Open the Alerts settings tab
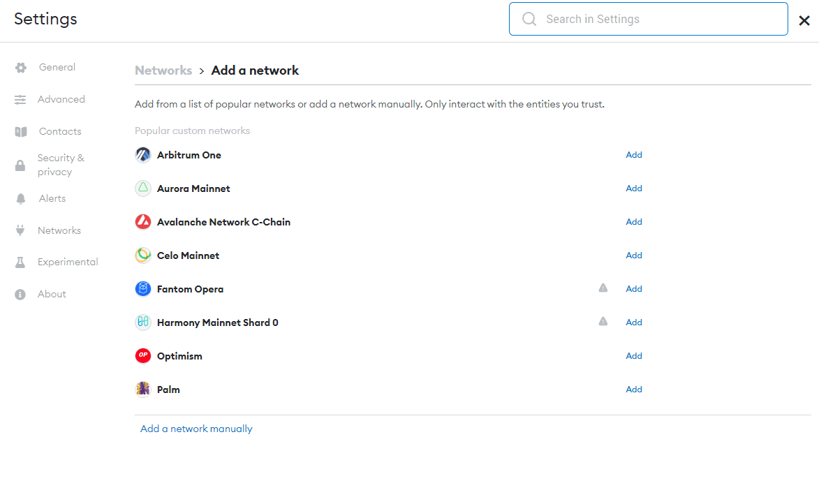 coord(52,198)
